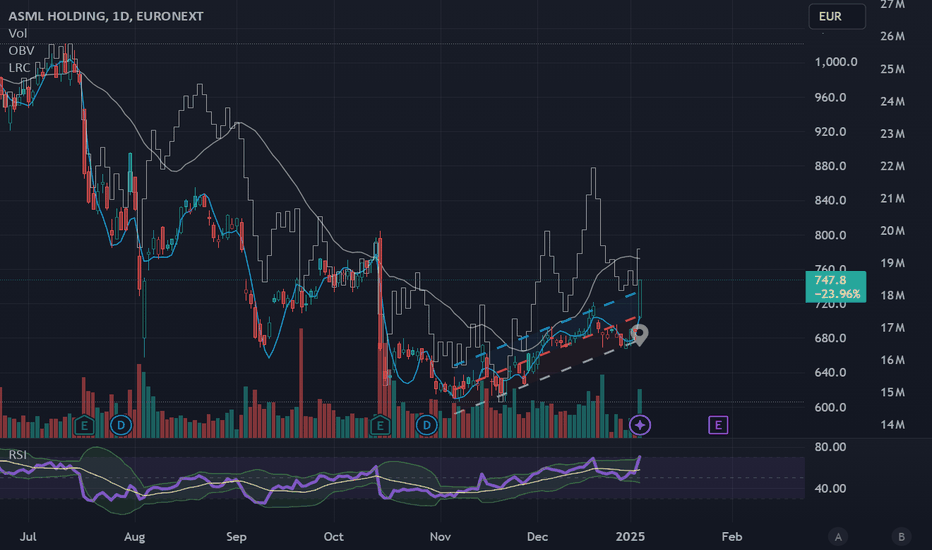Click the 800.0 price axis label

830,235
